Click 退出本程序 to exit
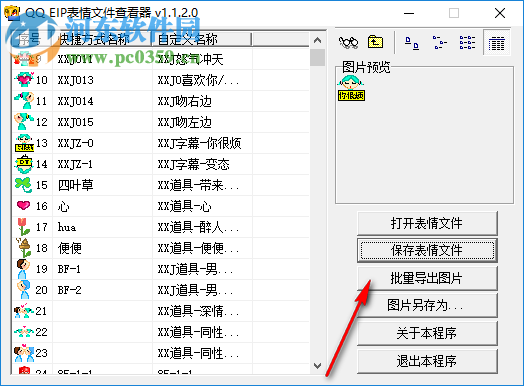This screenshot has width=524, height=386. point(427,361)
